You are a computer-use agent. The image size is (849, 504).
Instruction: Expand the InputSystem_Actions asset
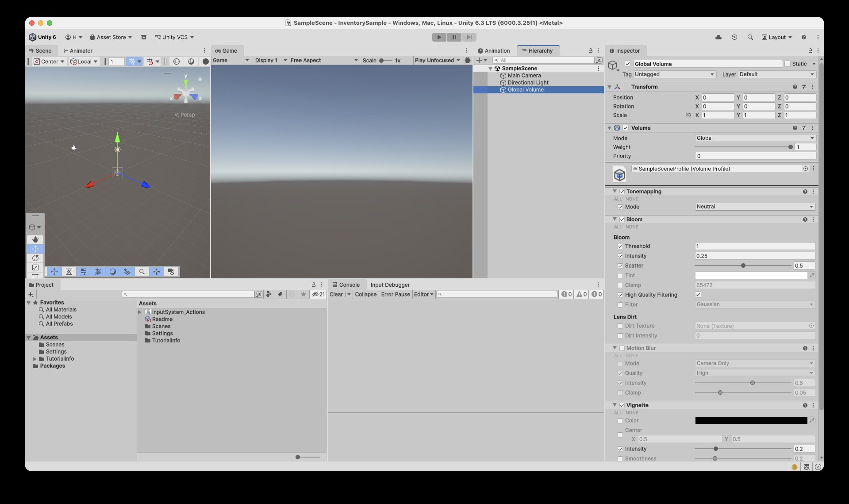click(140, 312)
